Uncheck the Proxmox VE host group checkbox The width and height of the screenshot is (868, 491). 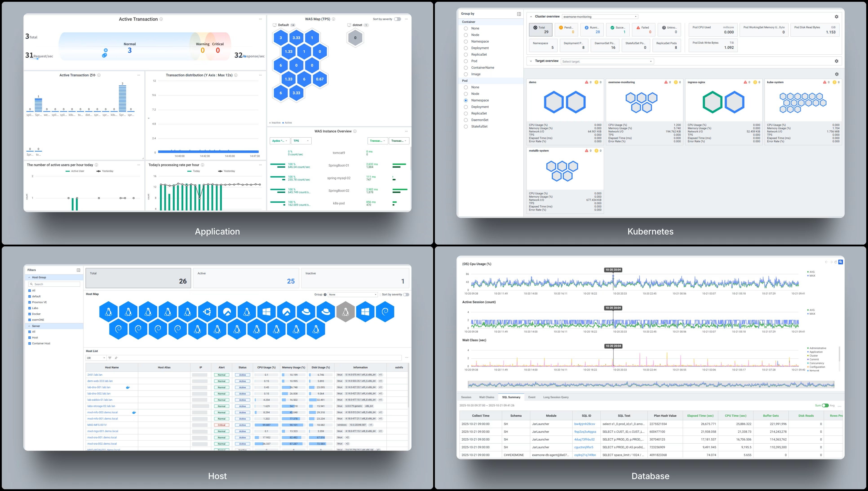(30, 302)
